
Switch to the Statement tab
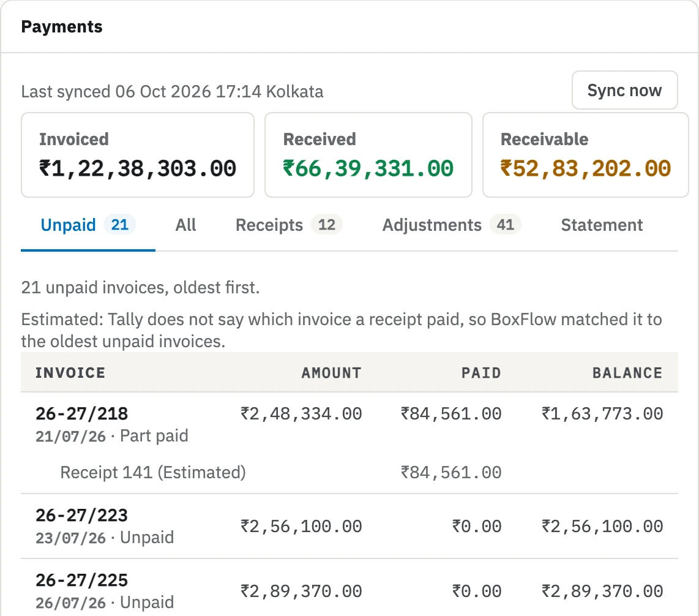click(x=602, y=225)
